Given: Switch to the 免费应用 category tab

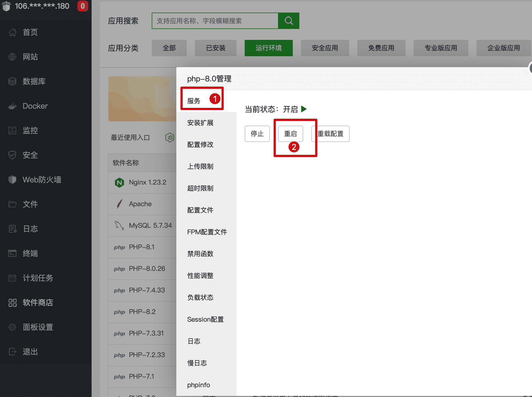Looking at the screenshot, I should 381,48.
